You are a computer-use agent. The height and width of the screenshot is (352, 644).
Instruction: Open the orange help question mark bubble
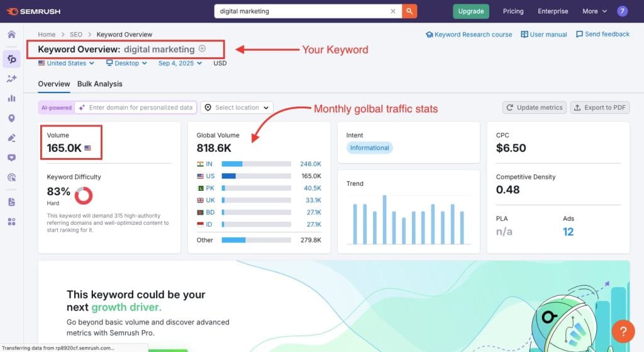click(623, 331)
